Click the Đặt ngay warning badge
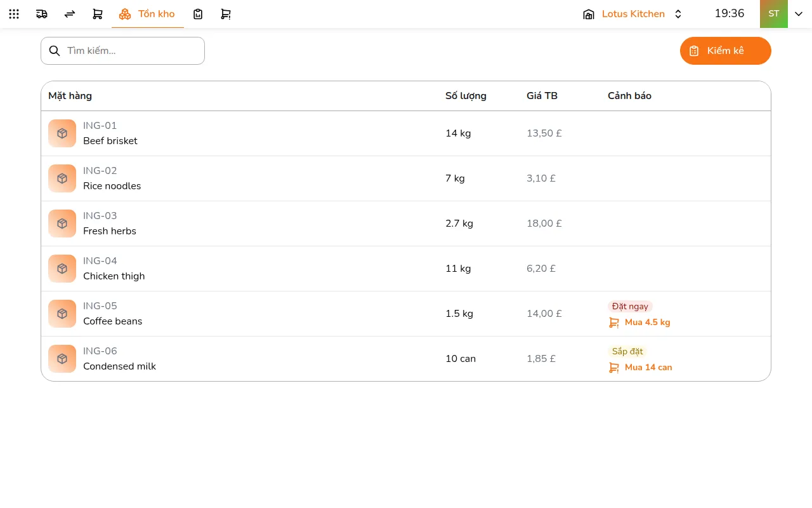The height and width of the screenshot is (508, 812). [630, 307]
